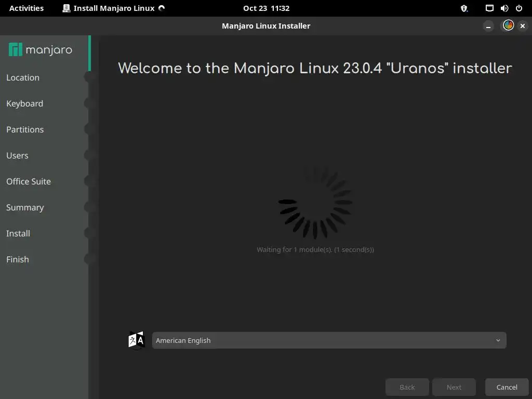Click the Manjaro logo in the sidebar
Viewport: 532px width, 399px height.
click(40, 50)
